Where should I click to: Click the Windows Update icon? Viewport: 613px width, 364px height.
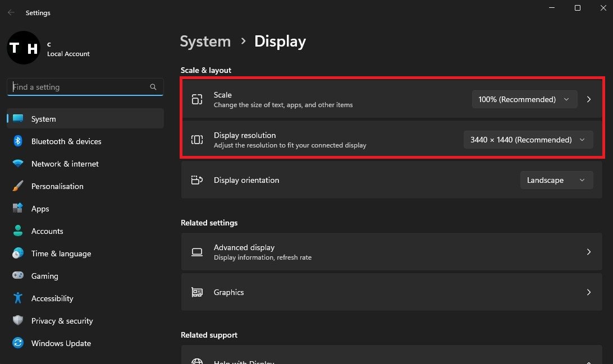click(x=18, y=343)
